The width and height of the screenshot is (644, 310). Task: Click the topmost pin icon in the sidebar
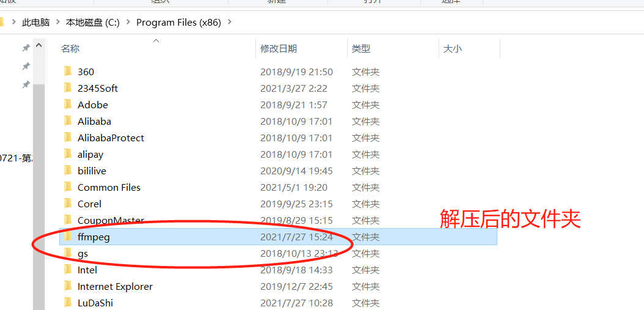point(26,48)
